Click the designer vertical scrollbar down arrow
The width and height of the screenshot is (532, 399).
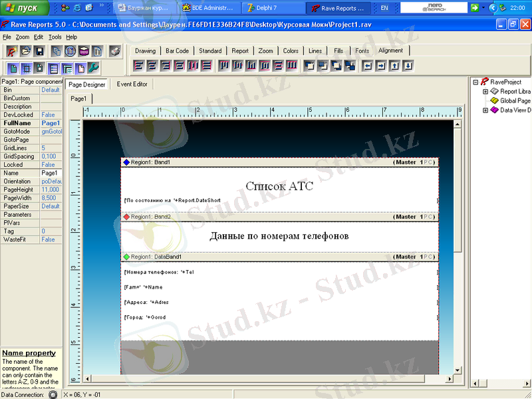[458, 370]
